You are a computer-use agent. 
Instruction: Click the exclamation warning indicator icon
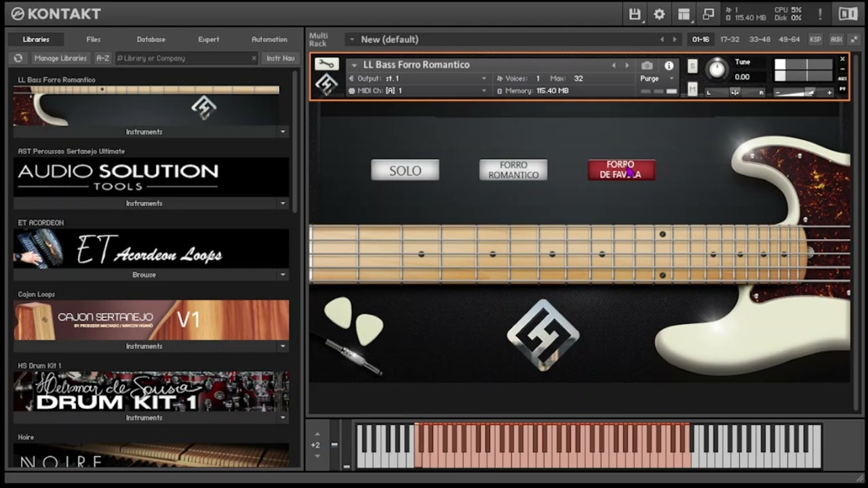tap(821, 14)
